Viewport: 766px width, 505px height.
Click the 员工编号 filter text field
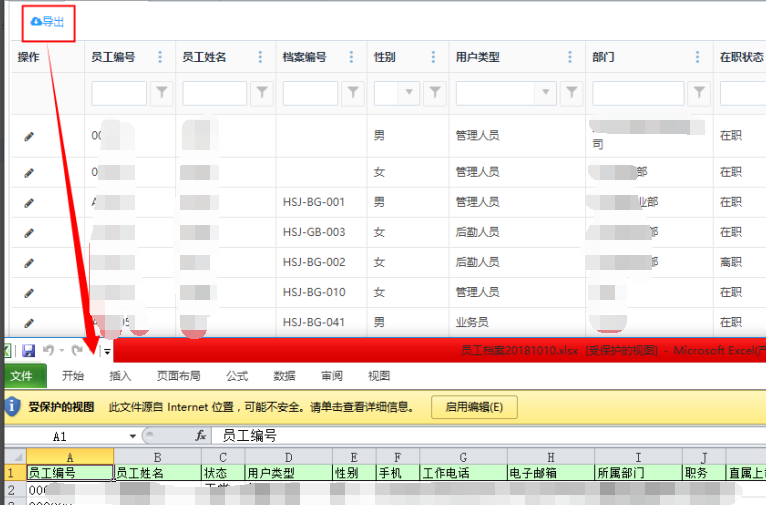[119, 93]
